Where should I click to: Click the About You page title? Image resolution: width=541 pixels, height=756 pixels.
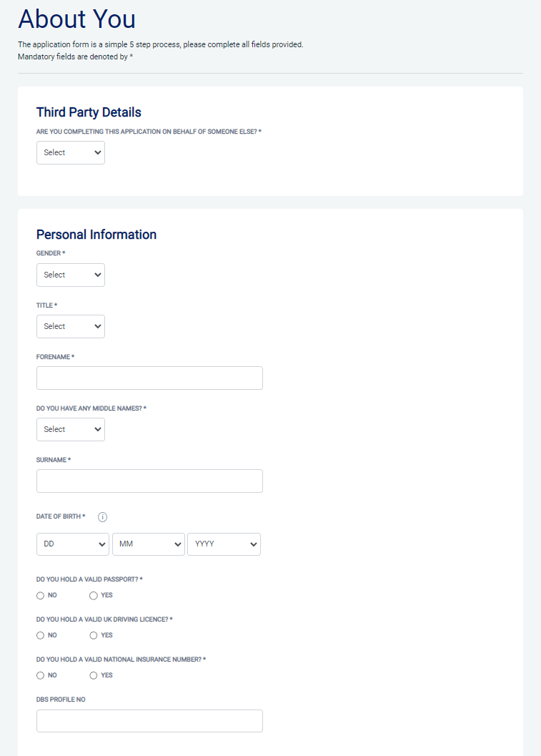tap(76, 19)
